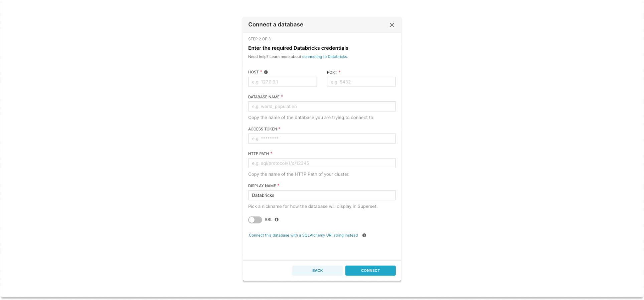The width and height of the screenshot is (644, 300).
Task: Click the X to close the dialog
Action: click(392, 25)
